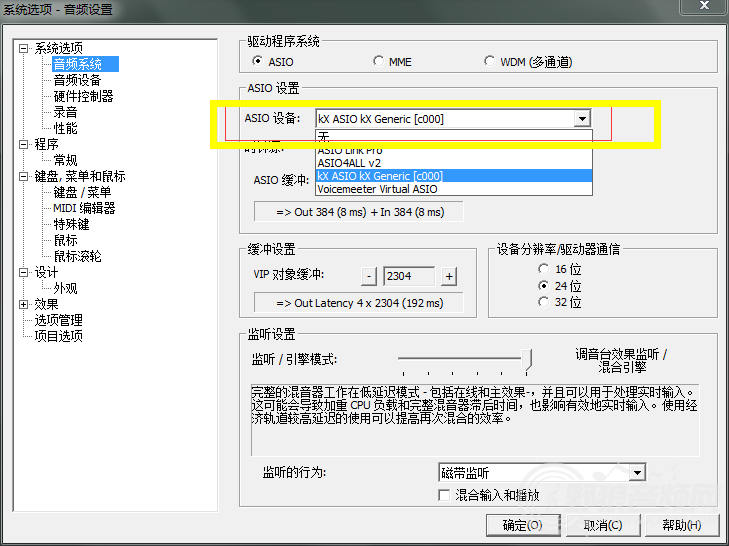Pick ASIO4ALL v2 from device list
The width and height of the screenshot is (729, 546).
(454, 163)
